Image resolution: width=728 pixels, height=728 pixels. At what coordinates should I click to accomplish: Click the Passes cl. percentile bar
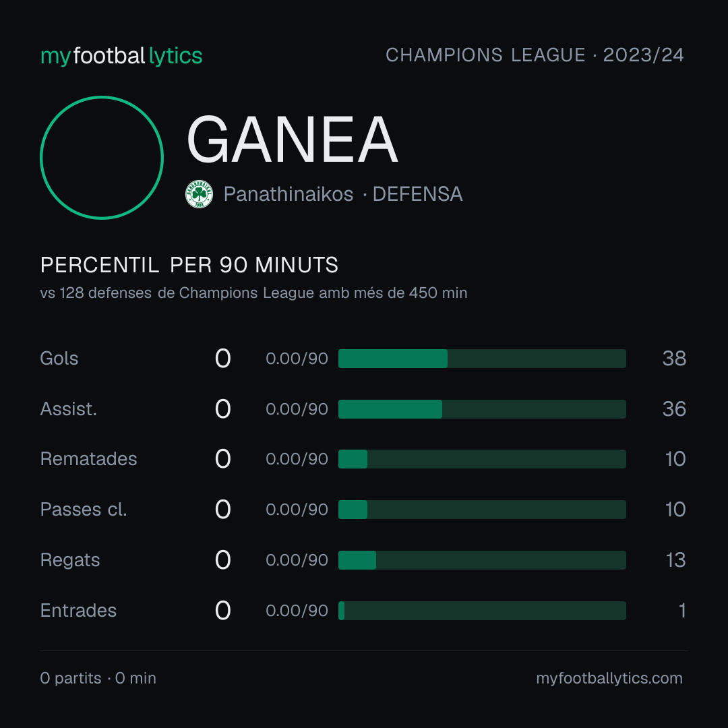(x=482, y=510)
